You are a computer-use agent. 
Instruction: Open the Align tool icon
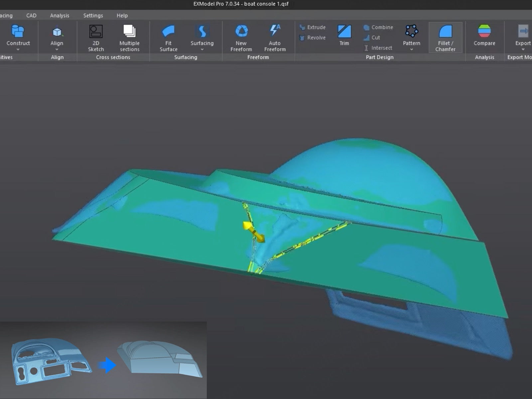tap(57, 32)
